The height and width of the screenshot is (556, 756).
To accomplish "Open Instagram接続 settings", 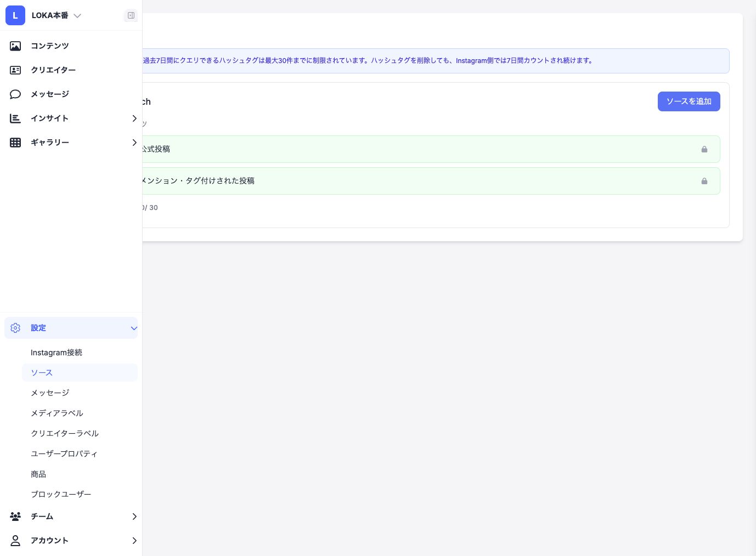I will coord(80,353).
